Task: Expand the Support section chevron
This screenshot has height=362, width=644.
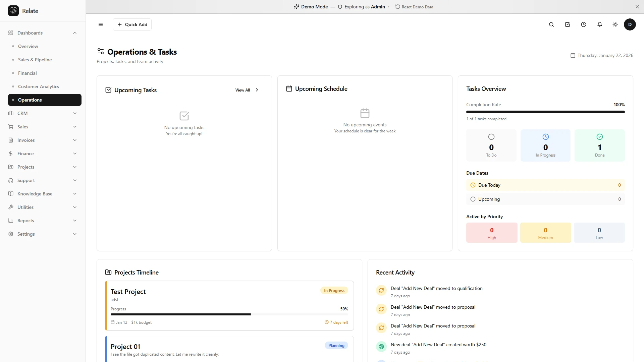Action: (x=75, y=180)
